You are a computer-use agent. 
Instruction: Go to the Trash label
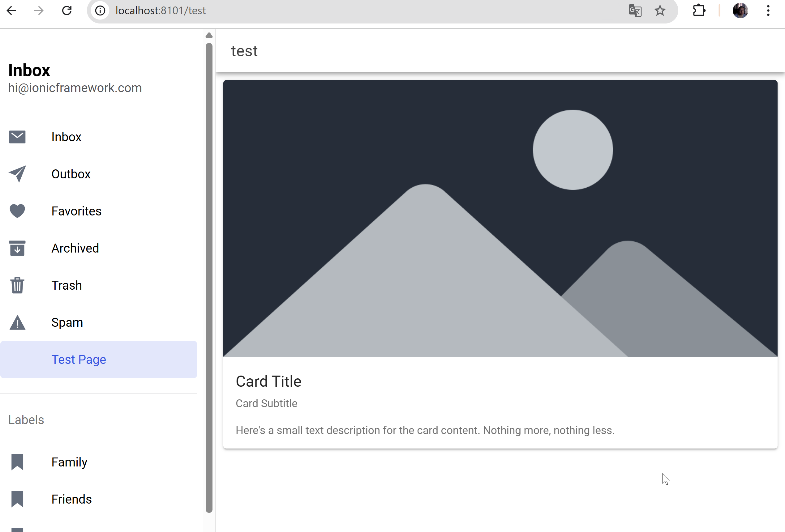point(66,285)
